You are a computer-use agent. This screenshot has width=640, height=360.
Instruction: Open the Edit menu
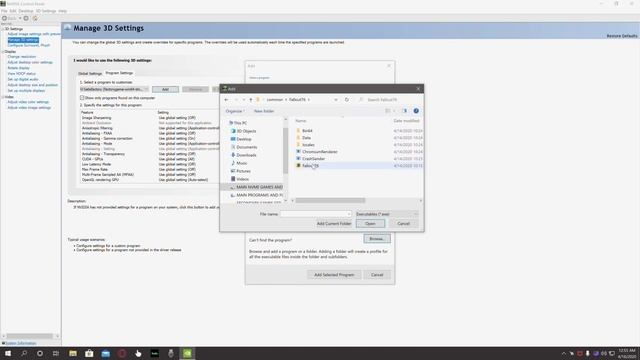click(x=13, y=11)
